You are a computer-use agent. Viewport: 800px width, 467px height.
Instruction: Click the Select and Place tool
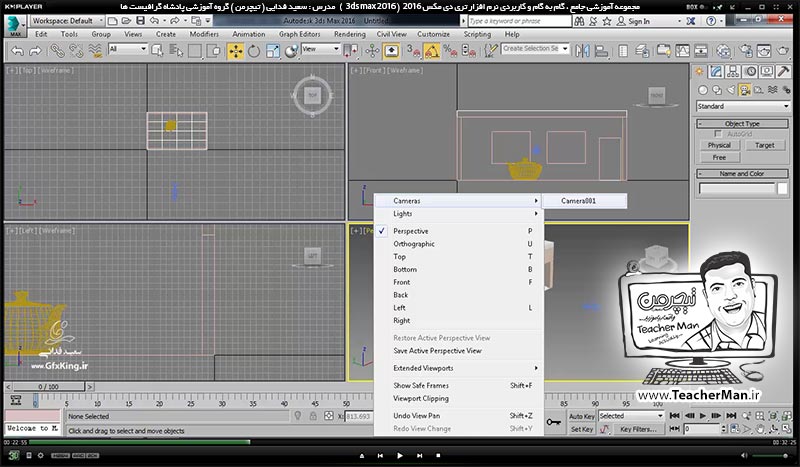291,51
